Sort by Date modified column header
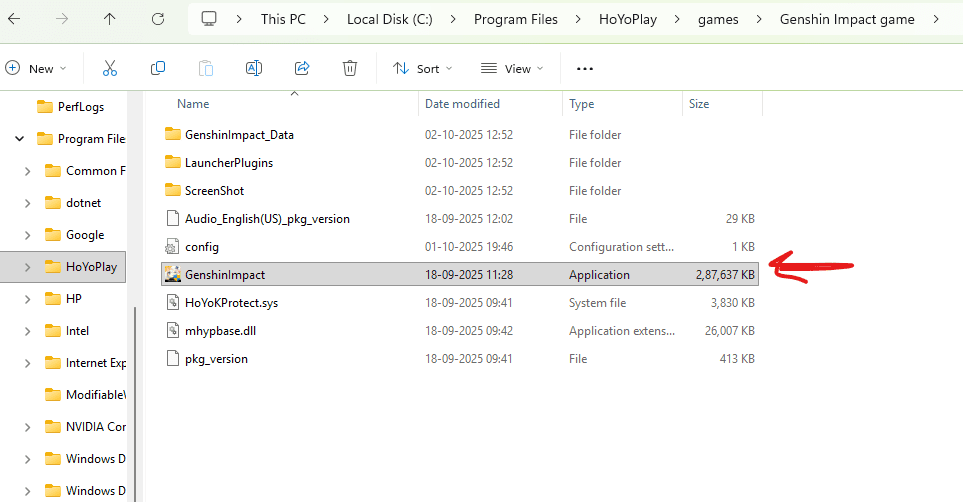Screen dimensions: 963x502 [x=462, y=104]
